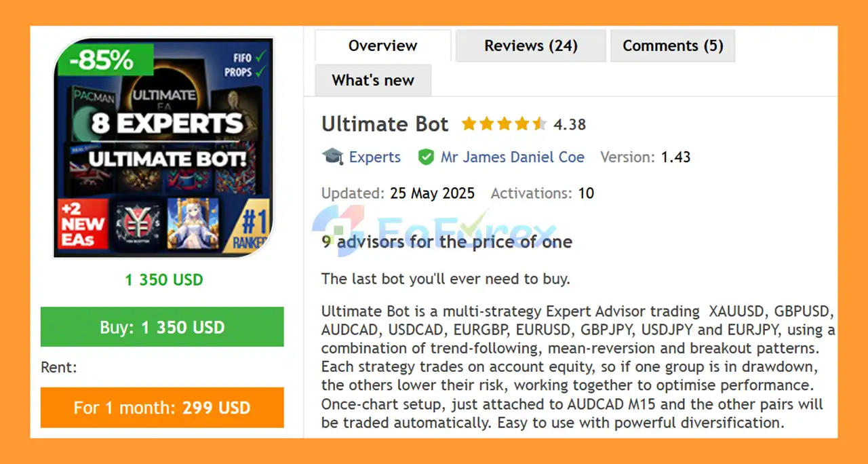Click the 8 EXPERTS product cover image
The width and height of the screenshot is (868, 464).
pos(163,148)
